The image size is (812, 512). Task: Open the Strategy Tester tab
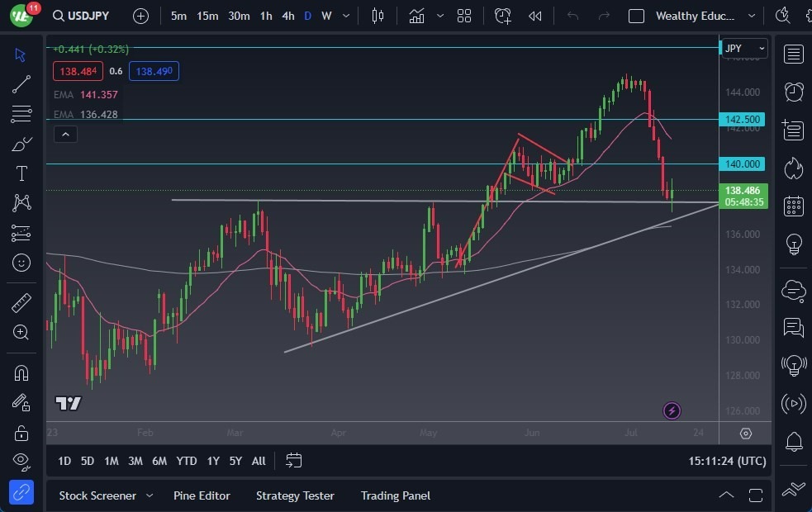(295, 495)
